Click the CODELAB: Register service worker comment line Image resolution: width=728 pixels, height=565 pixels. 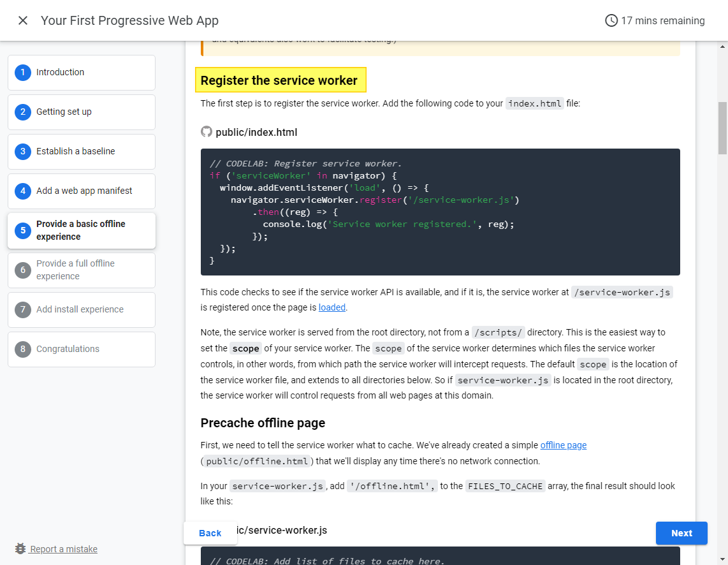305,163
